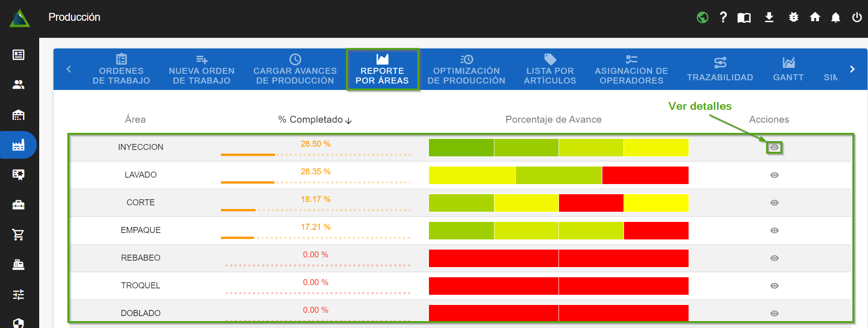Click the power logout icon
868x328 pixels.
(857, 18)
